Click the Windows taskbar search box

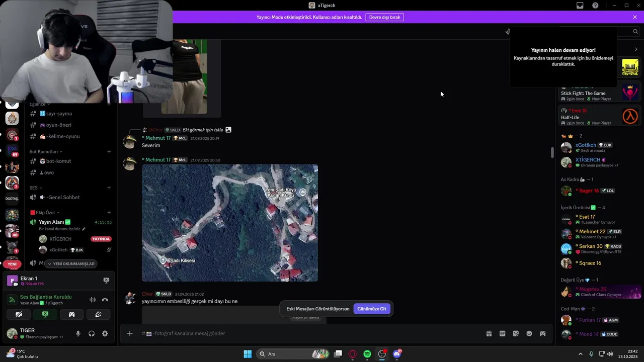point(292,354)
